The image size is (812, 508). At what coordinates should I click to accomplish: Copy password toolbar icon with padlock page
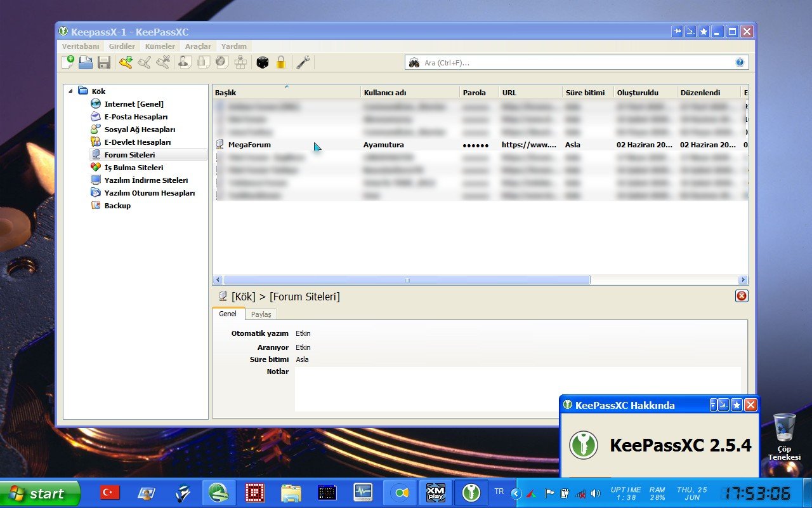pos(203,62)
